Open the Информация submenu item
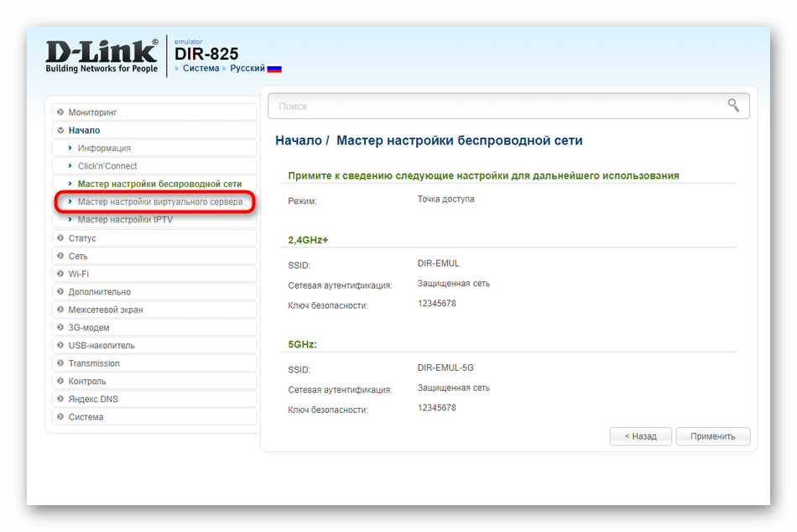797x532 pixels. tap(104, 149)
